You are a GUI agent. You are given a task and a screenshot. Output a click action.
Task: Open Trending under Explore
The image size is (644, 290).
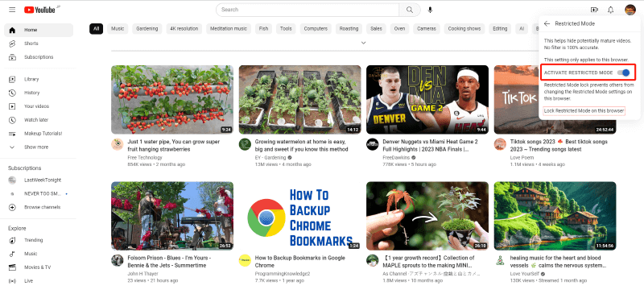coord(39,240)
